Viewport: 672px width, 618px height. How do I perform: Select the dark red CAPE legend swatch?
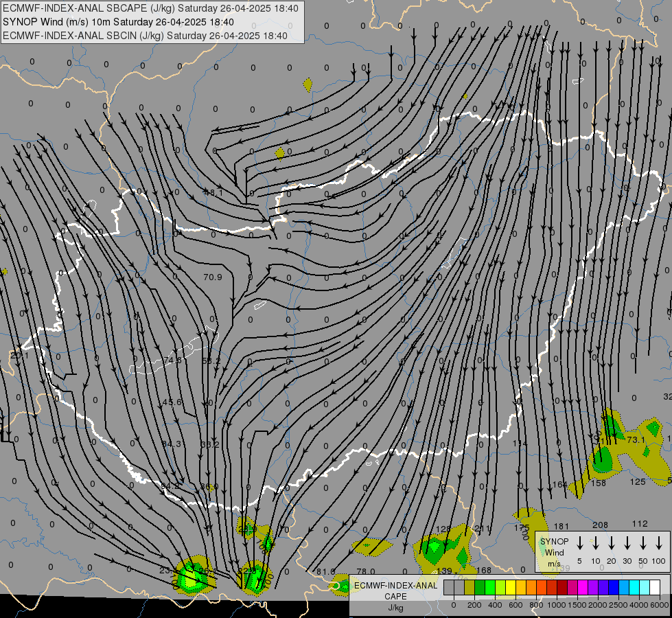click(x=562, y=587)
